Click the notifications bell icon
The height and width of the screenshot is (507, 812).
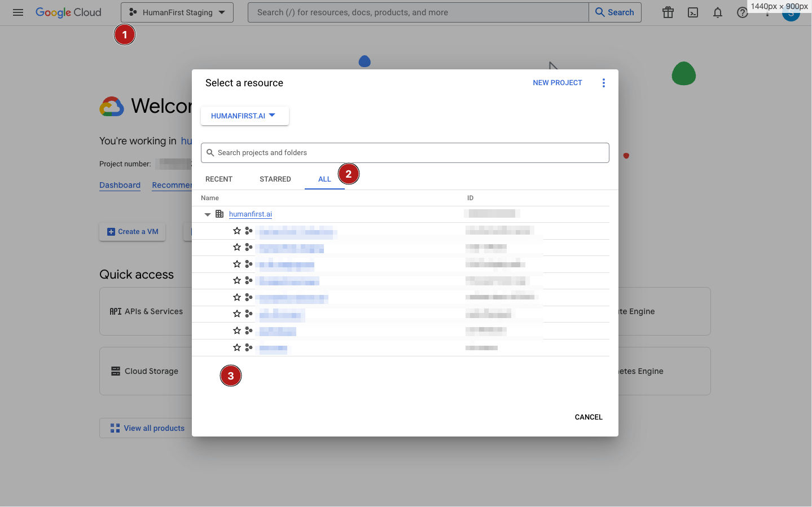[718, 12]
